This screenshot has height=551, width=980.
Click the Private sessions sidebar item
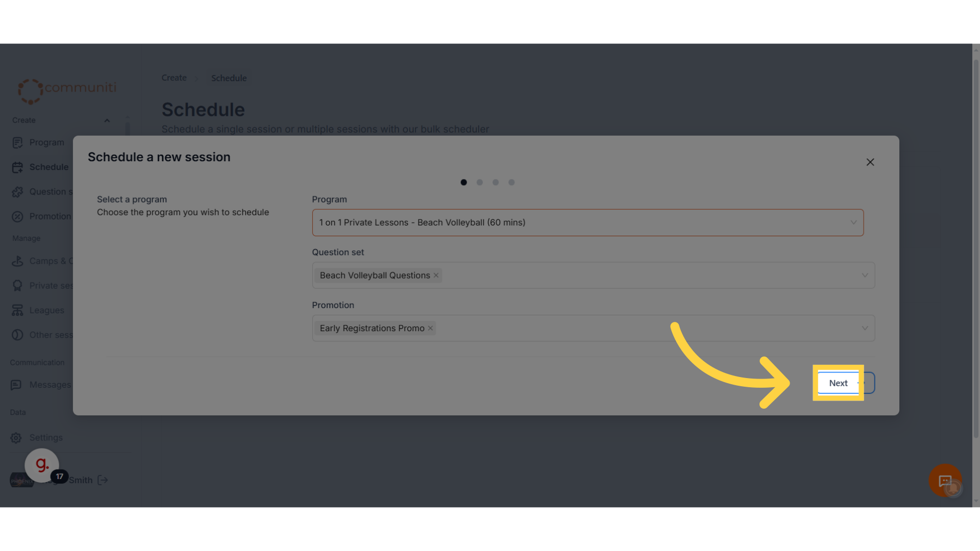click(51, 286)
